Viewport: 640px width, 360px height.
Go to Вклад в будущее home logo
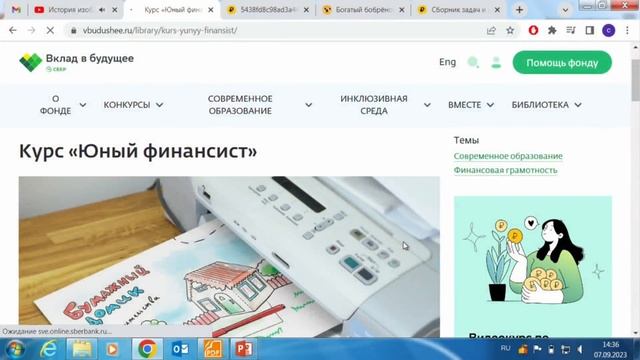(x=76, y=62)
